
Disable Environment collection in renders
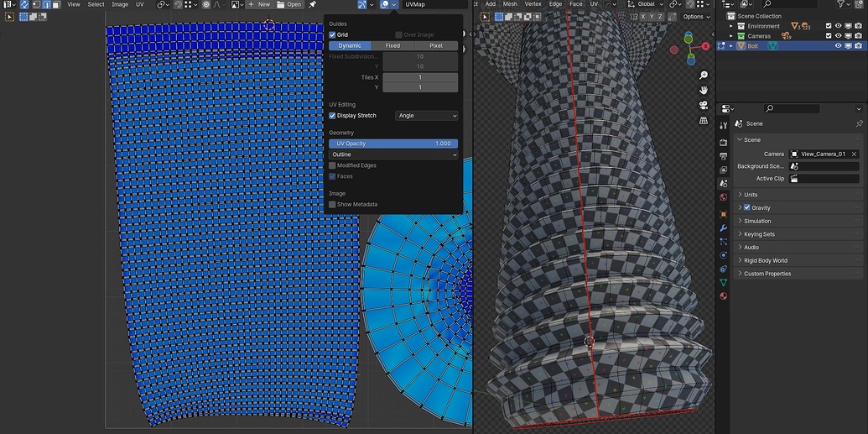coord(859,26)
